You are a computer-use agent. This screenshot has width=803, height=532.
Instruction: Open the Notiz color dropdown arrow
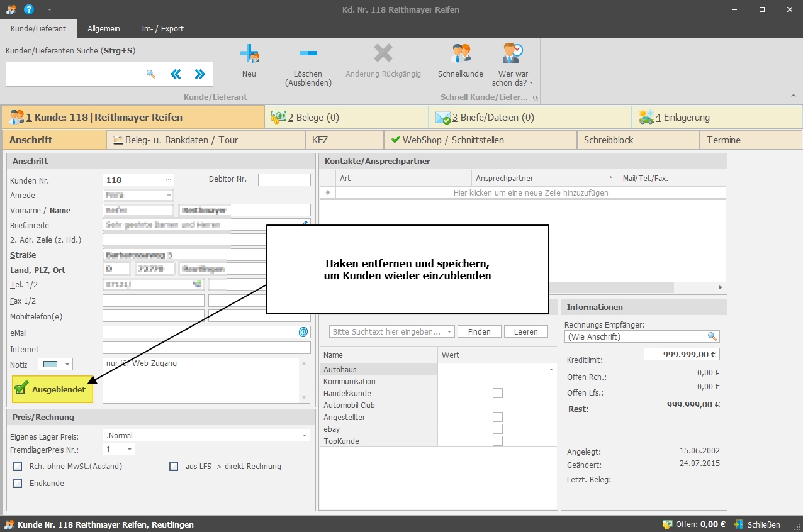tap(67, 364)
